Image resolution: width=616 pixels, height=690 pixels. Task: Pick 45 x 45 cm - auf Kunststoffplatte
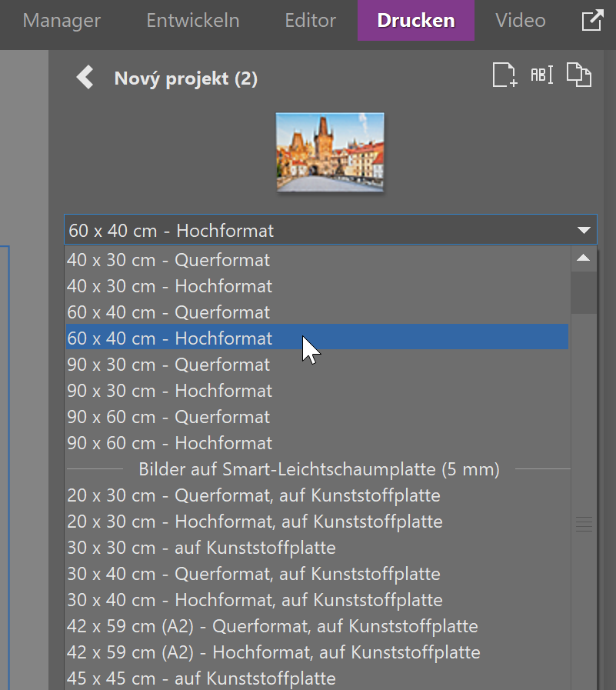pos(201,678)
